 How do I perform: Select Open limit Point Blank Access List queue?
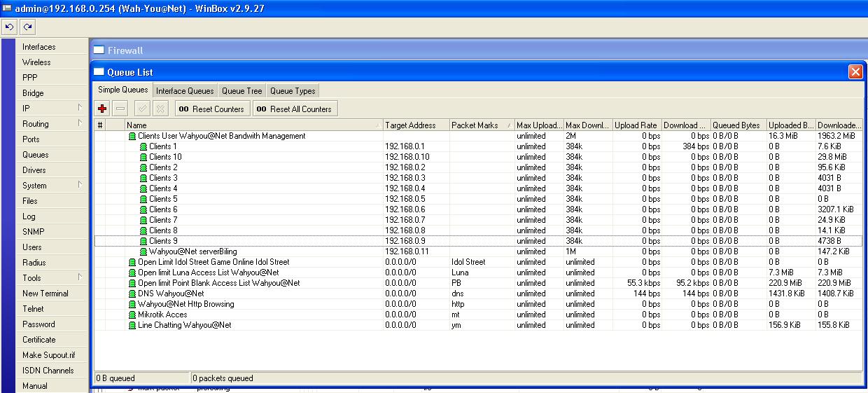pyautogui.click(x=478, y=283)
